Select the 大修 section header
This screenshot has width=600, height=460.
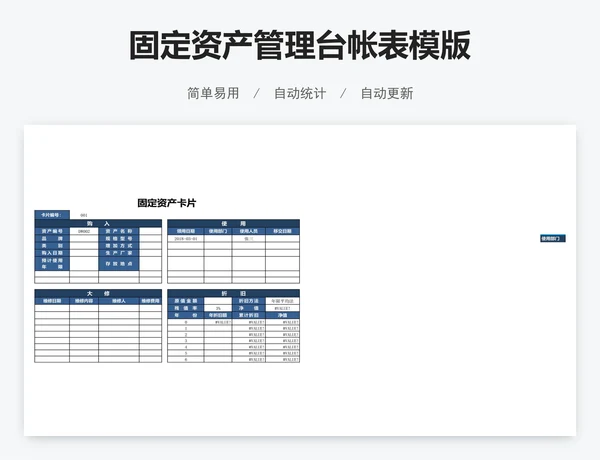pyautogui.click(x=98, y=294)
